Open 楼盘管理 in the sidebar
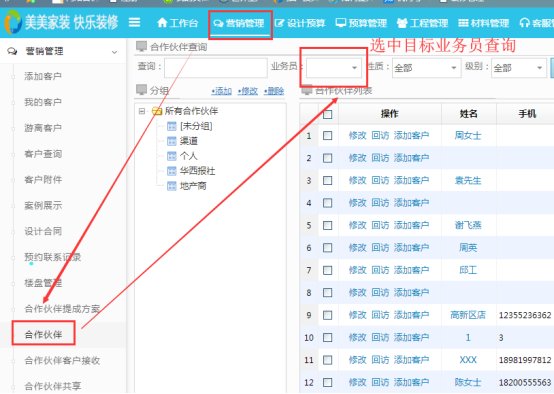Screen dimensions: 554x394 [43, 283]
